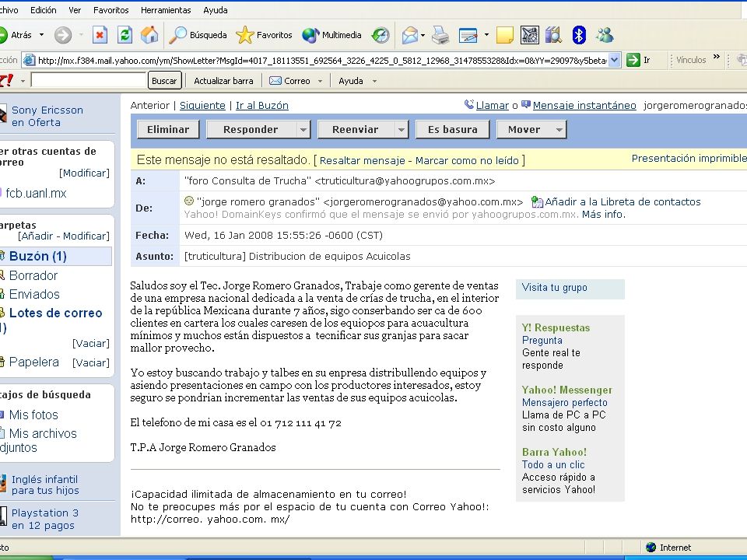
Task: Refresh the page with the green arrows icon
Action: pyautogui.click(x=124, y=35)
